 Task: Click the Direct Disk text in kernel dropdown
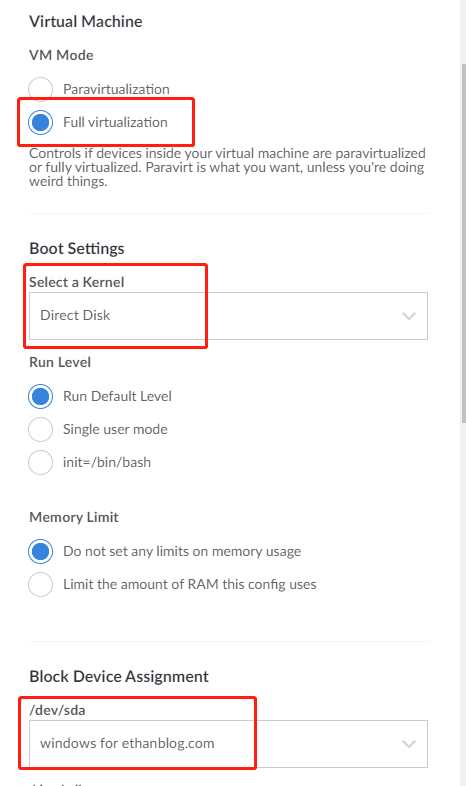pos(75,315)
